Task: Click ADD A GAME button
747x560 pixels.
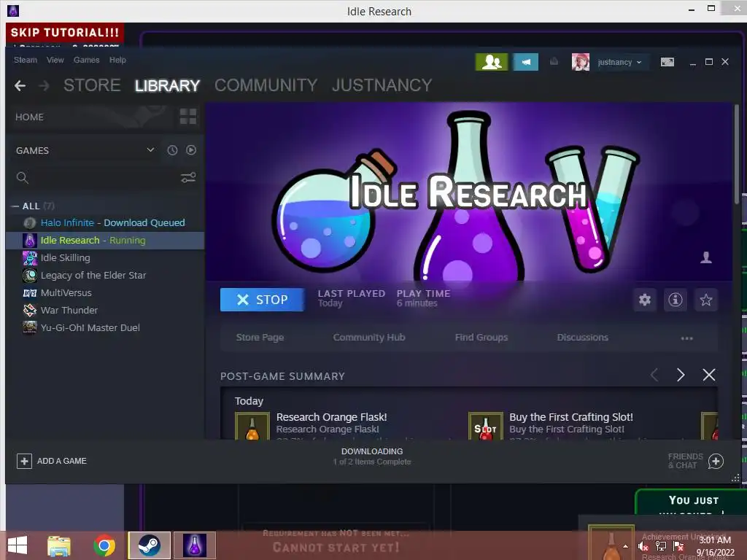Action: pos(52,461)
